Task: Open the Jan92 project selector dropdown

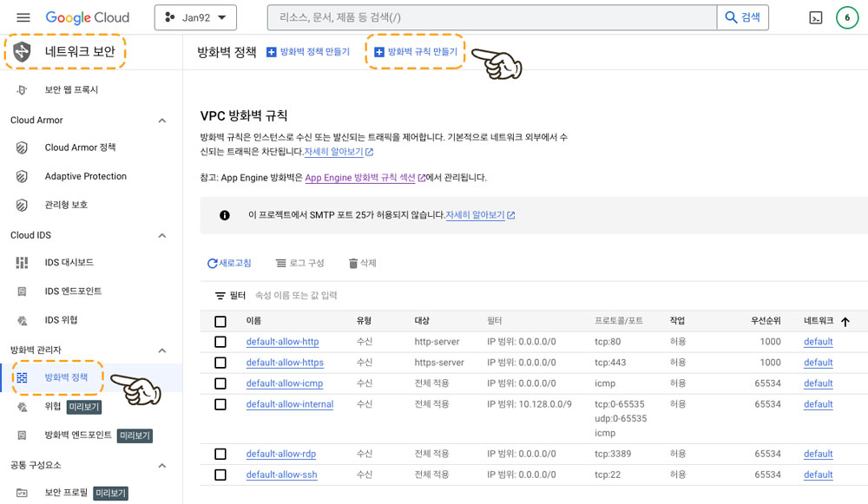Action: (195, 17)
